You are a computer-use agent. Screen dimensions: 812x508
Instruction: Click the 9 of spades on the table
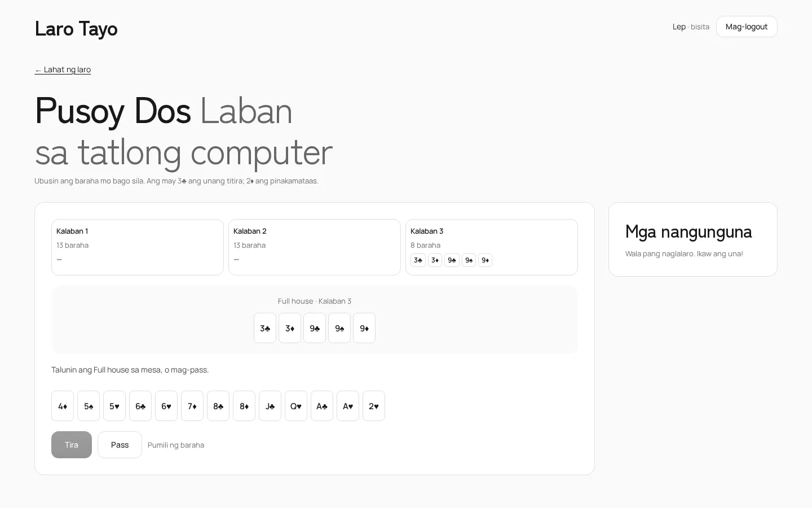[x=339, y=328]
